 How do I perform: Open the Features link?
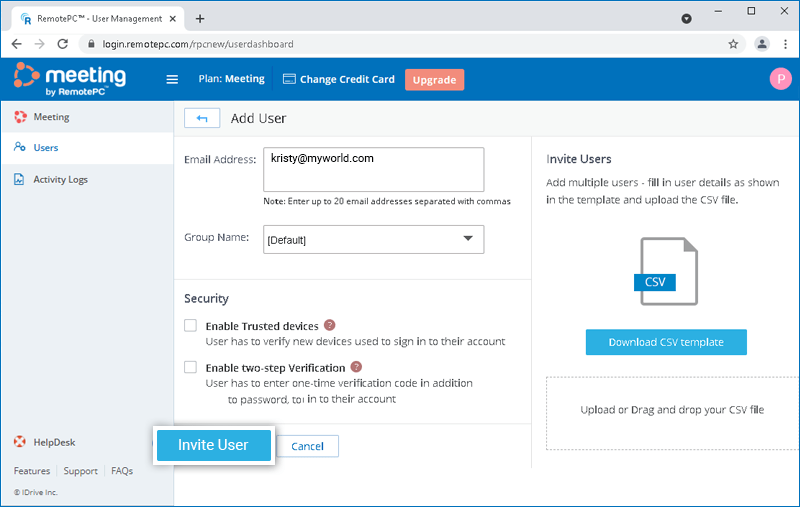tap(32, 471)
